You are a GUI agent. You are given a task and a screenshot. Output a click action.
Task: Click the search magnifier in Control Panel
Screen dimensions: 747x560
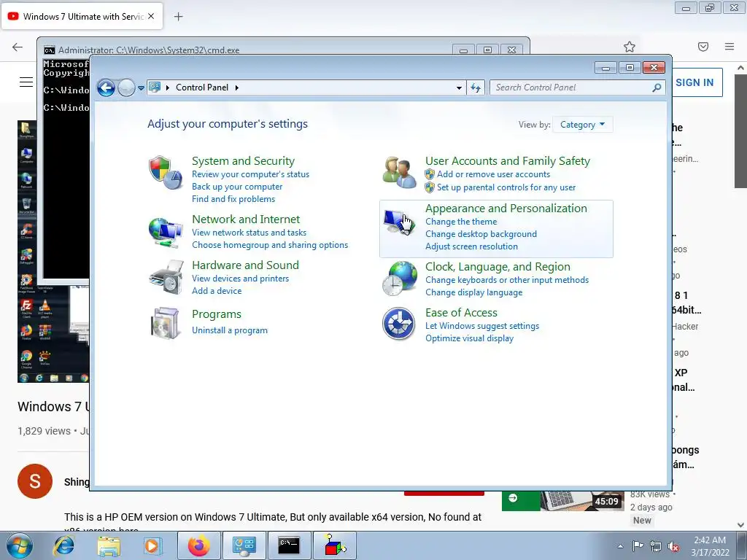coord(657,87)
